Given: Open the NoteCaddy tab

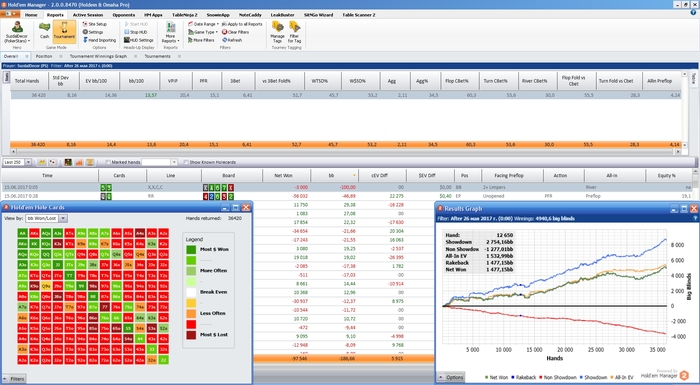Looking at the screenshot, I should [x=250, y=15].
